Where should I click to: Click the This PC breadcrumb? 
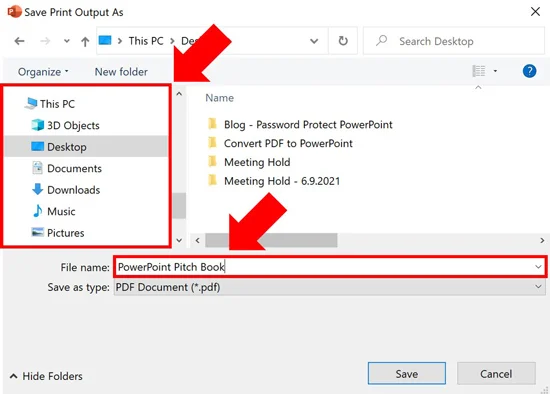click(x=146, y=41)
